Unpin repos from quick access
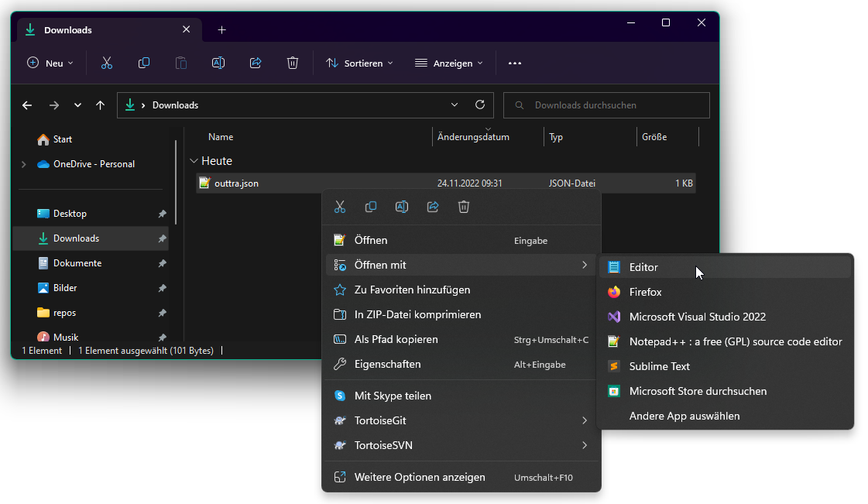The image size is (868, 504). coord(162,313)
